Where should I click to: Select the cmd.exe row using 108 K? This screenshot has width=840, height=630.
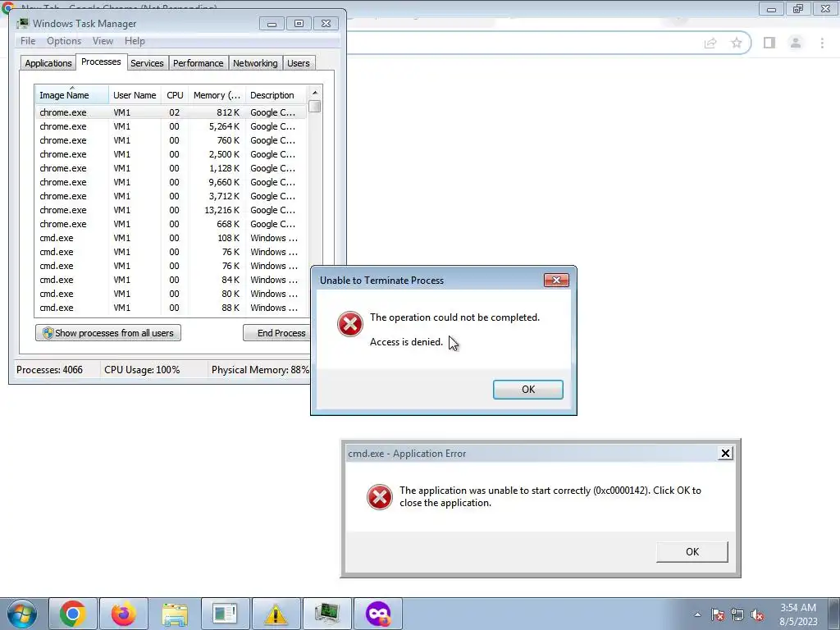[x=171, y=238]
